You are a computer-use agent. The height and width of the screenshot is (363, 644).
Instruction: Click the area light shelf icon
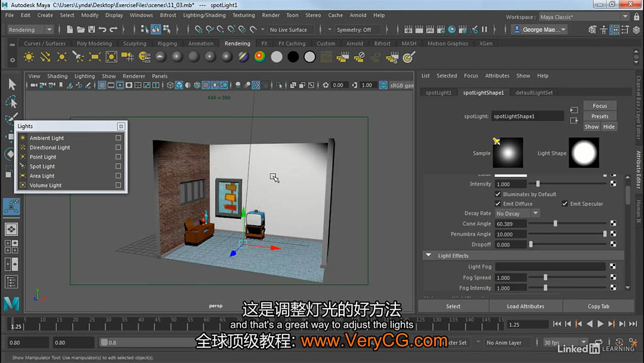coord(95,57)
